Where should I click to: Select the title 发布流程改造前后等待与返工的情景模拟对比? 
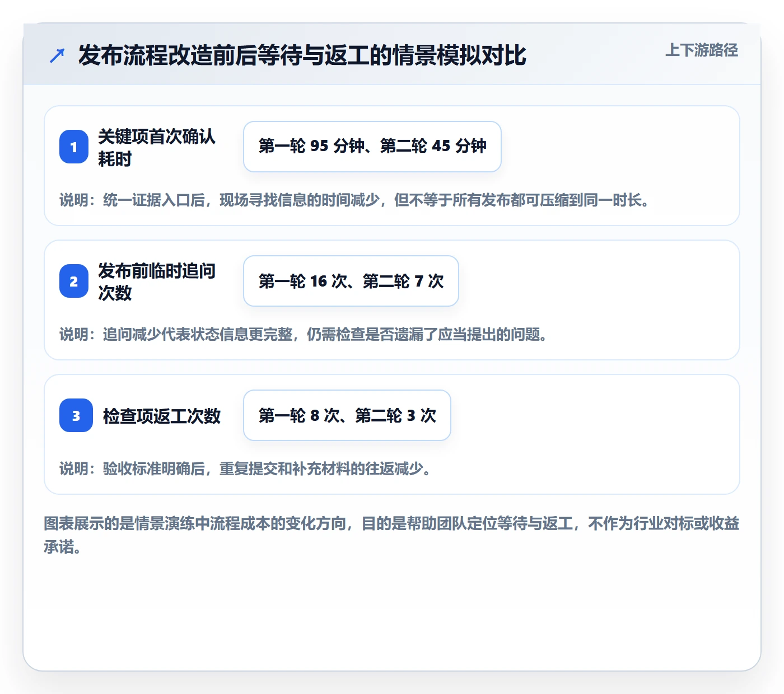(x=302, y=55)
